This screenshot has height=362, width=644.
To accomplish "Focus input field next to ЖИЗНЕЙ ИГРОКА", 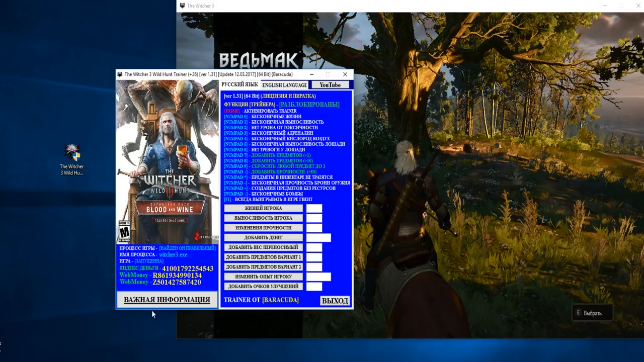I will click(x=314, y=208).
